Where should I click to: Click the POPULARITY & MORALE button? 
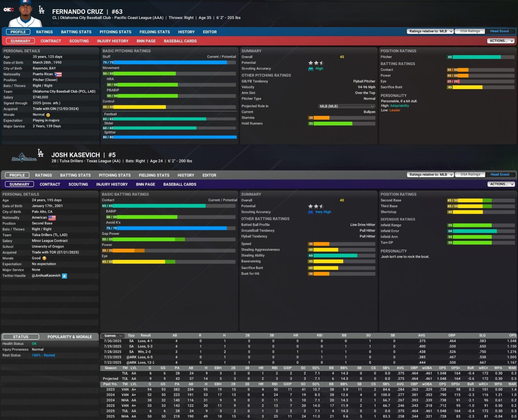[70, 337]
